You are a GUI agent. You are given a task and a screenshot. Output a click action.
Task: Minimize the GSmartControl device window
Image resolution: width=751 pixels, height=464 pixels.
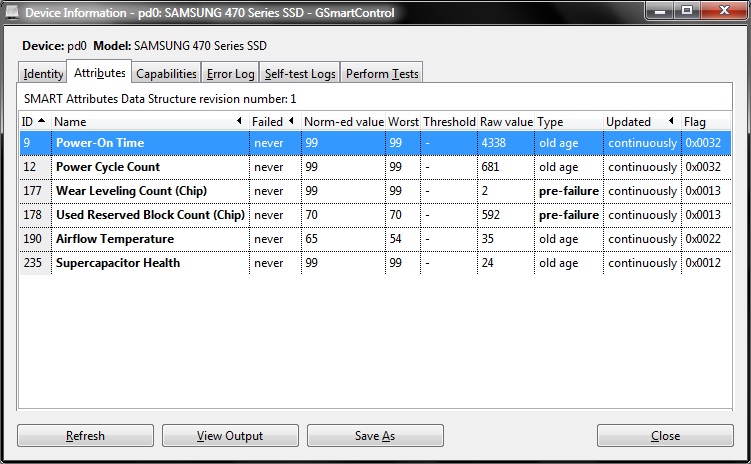660,11
